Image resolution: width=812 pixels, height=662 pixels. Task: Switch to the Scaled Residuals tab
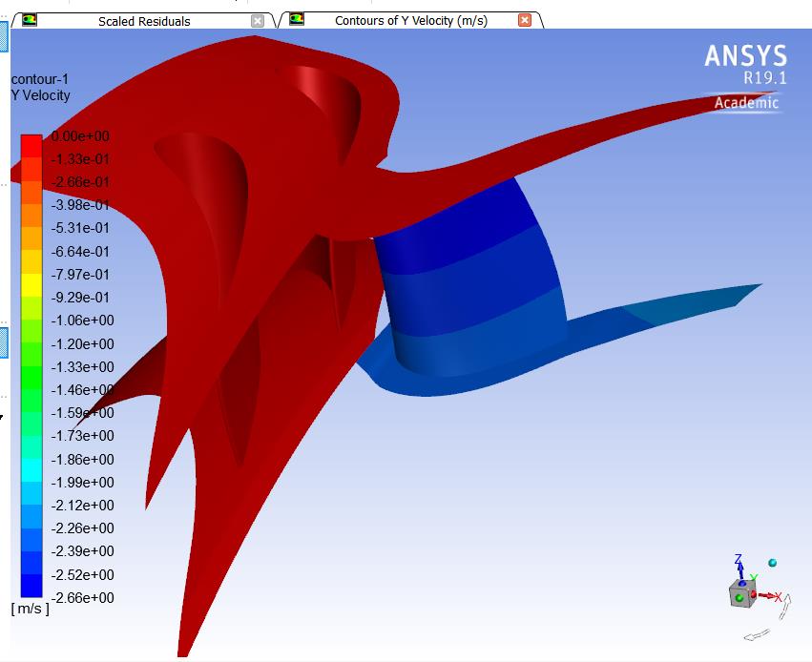[x=144, y=21]
